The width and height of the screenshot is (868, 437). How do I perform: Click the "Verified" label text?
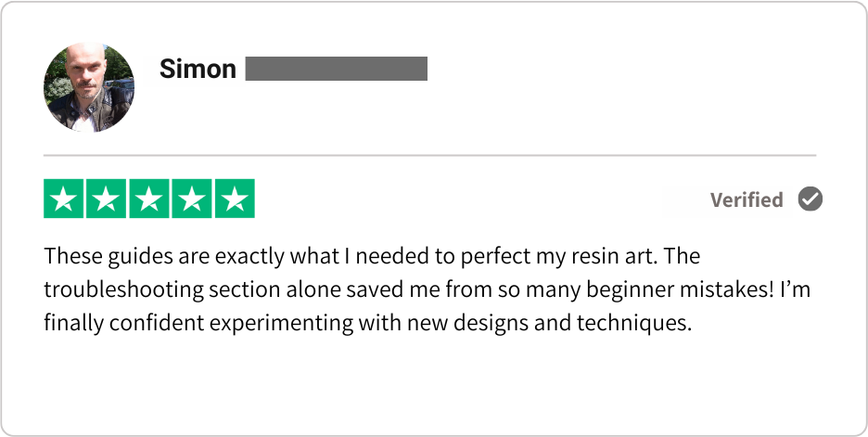click(x=747, y=200)
